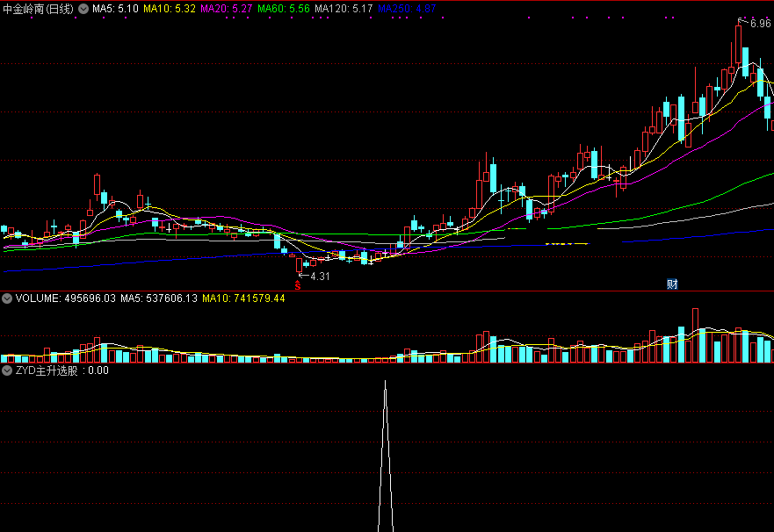Screen dimensions: 774x532
Task: Click the MA20: 5.27 label
Action: (x=227, y=9)
